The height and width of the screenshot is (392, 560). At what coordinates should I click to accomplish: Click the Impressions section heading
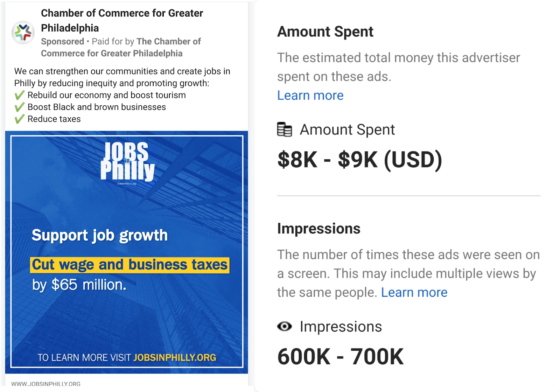pos(318,229)
